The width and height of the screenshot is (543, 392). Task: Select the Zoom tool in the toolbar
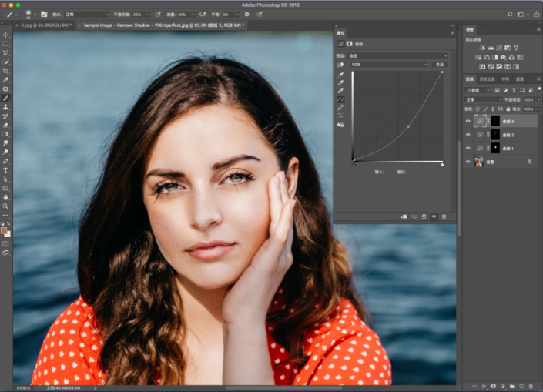pyautogui.click(x=6, y=206)
